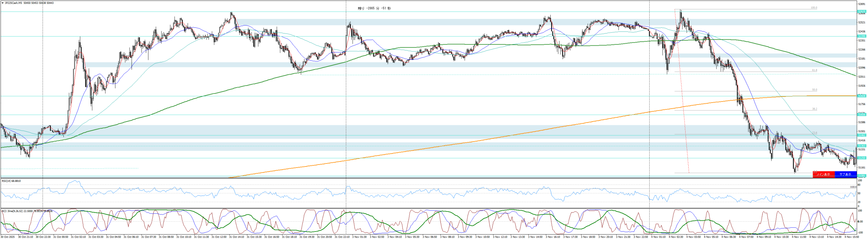Click the Fibonacci 61.8 level label
The image size is (868, 240).
pyautogui.click(x=814, y=70)
